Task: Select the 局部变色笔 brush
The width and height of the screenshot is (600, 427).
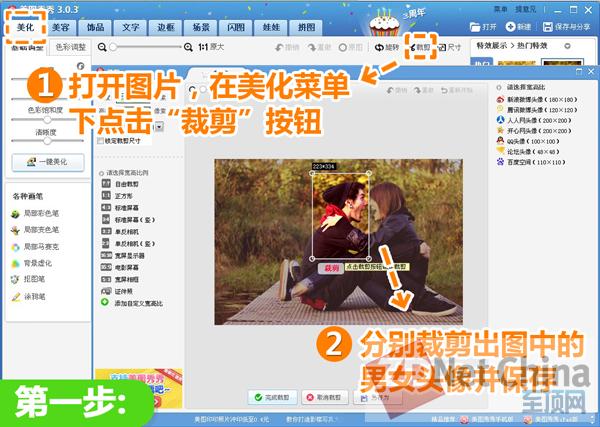Action: [35, 230]
